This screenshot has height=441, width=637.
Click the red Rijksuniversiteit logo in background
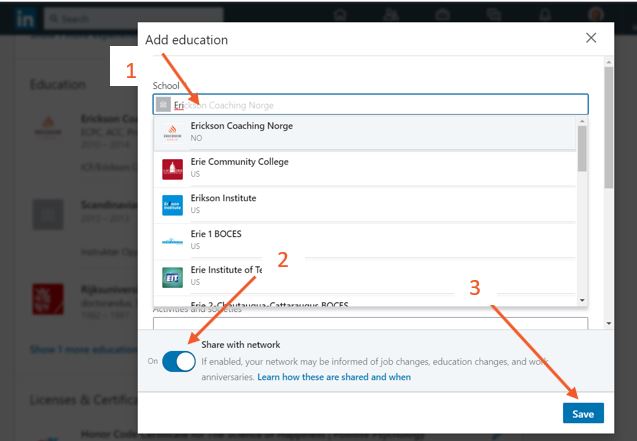point(48,299)
